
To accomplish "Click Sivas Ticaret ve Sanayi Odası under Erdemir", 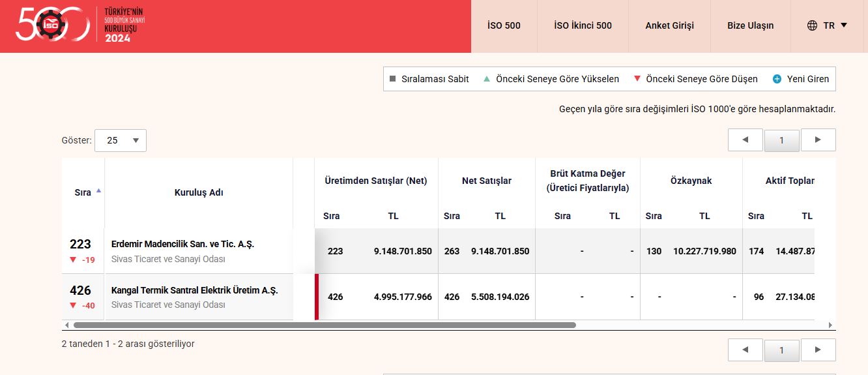I will [x=168, y=259].
